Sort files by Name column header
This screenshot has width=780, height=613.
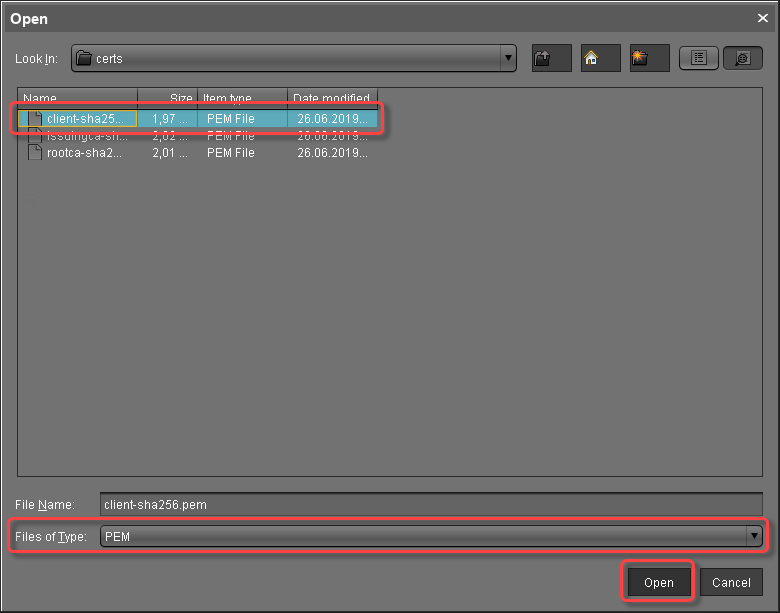tap(78, 98)
